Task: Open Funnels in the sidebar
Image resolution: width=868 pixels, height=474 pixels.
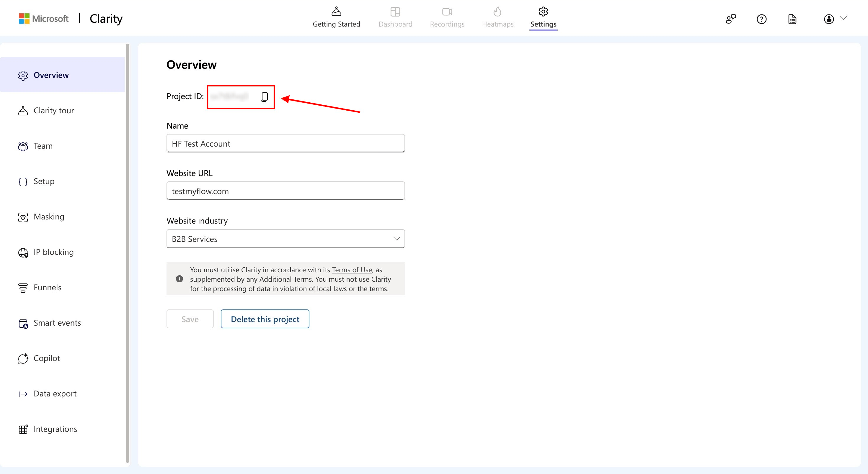Action: click(62, 287)
